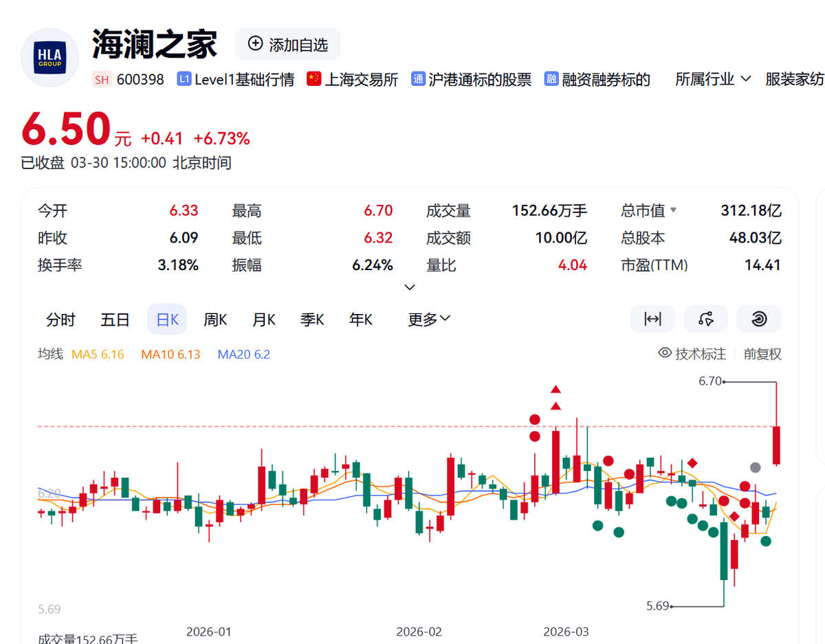Click the 均线 indicator label

50,354
